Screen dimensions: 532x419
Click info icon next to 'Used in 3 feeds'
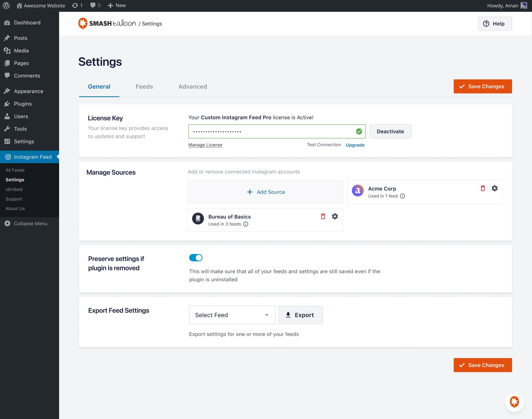pyautogui.click(x=246, y=224)
